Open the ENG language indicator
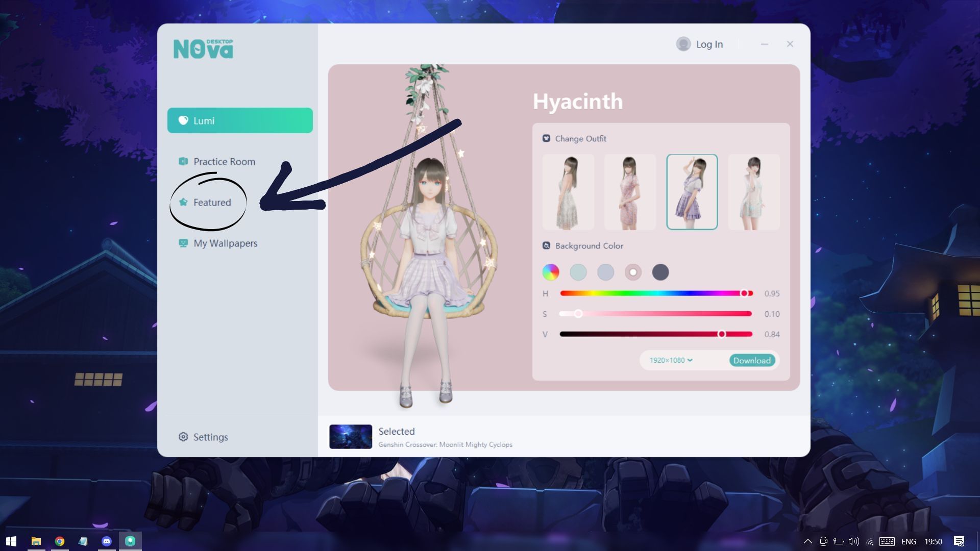This screenshot has height=551, width=980. click(908, 541)
